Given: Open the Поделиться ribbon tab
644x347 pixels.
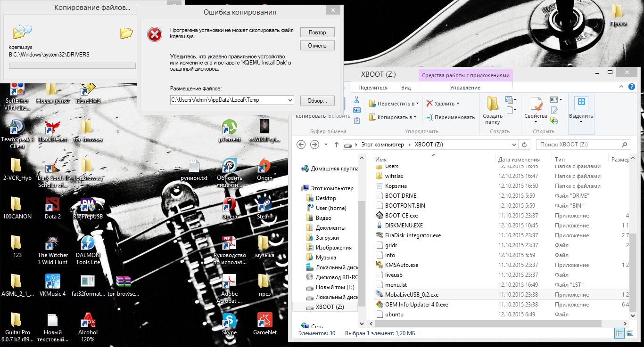Looking at the screenshot, I should coord(372,88).
